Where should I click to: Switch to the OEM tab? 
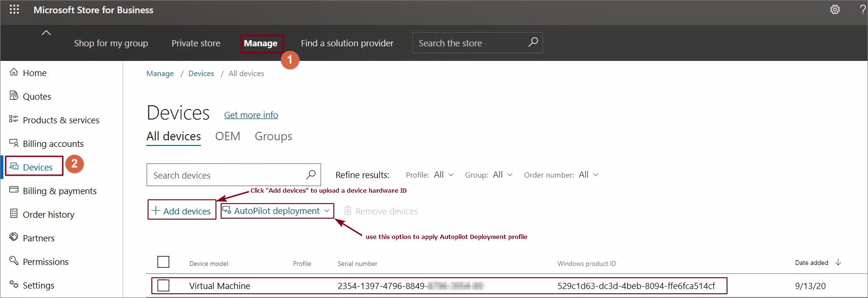coord(228,136)
